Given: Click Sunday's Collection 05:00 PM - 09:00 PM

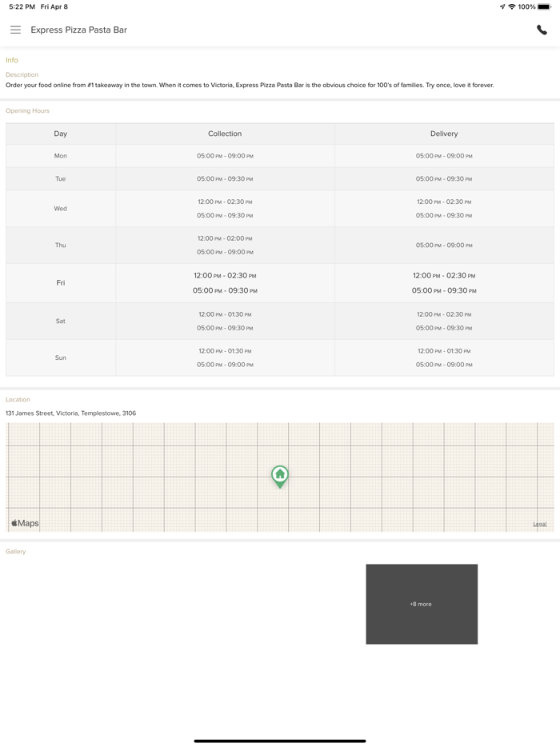Looking at the screenshot, I should click(225, 365).
